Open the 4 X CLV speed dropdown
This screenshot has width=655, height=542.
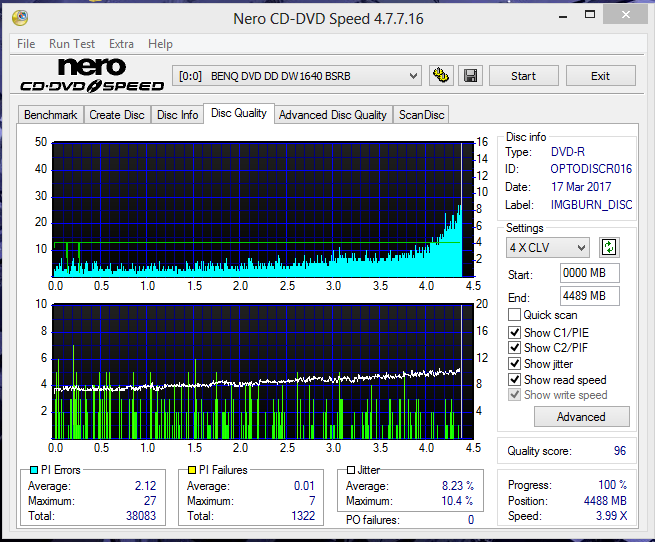tap(548, 248)
